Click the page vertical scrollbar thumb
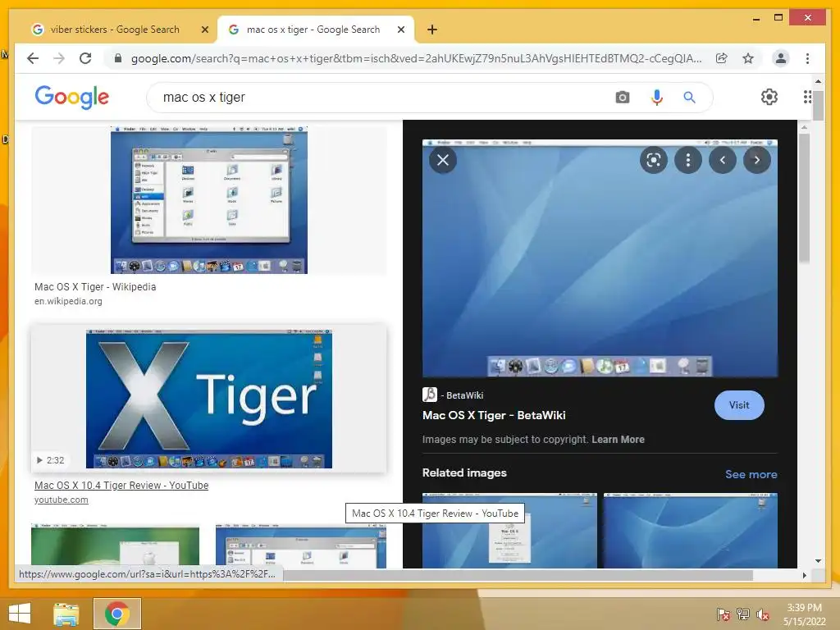This screenshot has height=630, width=840. [x=818, y=106]
